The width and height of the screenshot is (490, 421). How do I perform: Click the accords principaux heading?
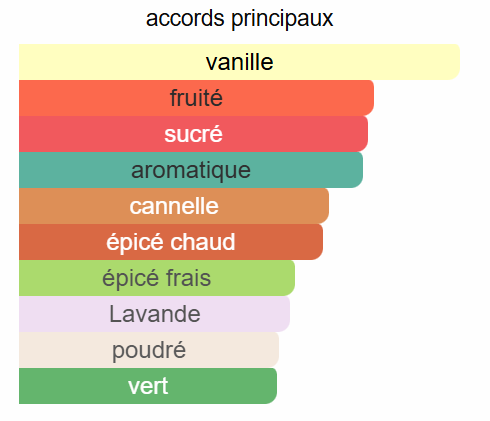pos(239,19)
